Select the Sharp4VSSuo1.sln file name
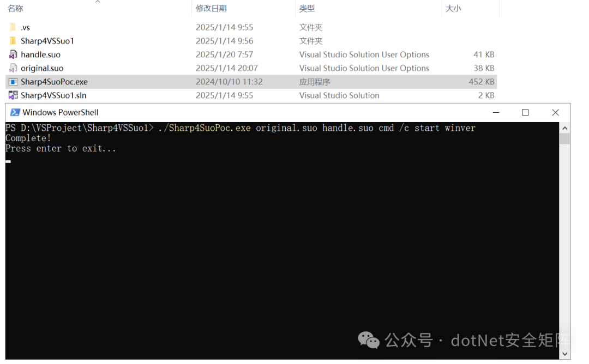The width and height of the screenshot is (589, 364). 53,95
